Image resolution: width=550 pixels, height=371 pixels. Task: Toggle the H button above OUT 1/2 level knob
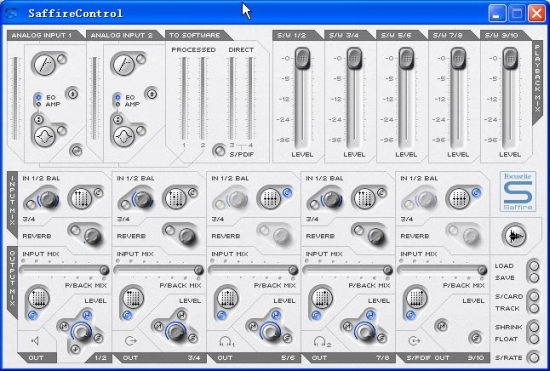click(87, 315)
